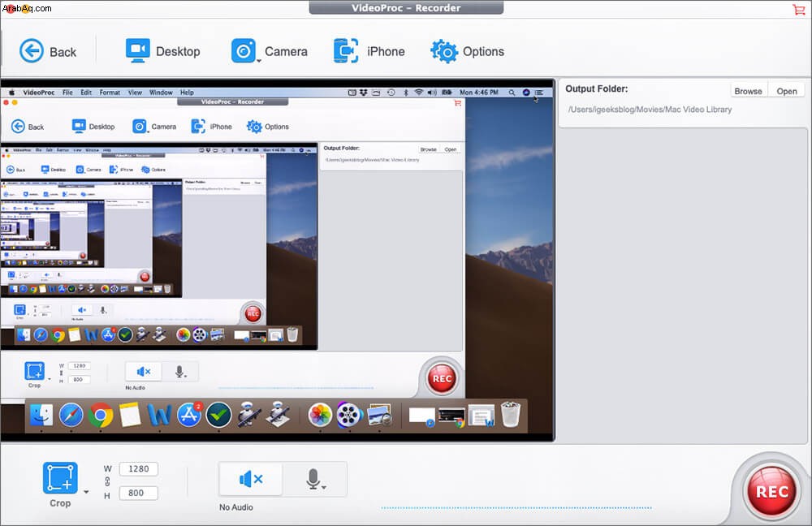This screenshot has width=812, height=526.
Task: Click the Time Machine icon in the previewed menu bar
Action: [391, 93]
